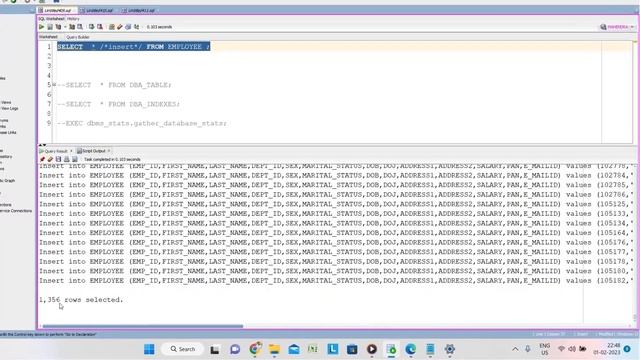The width and height of the screenshot is (640, 360).
Task: Clear script output with the eraser icon
Action: point(50,159)
